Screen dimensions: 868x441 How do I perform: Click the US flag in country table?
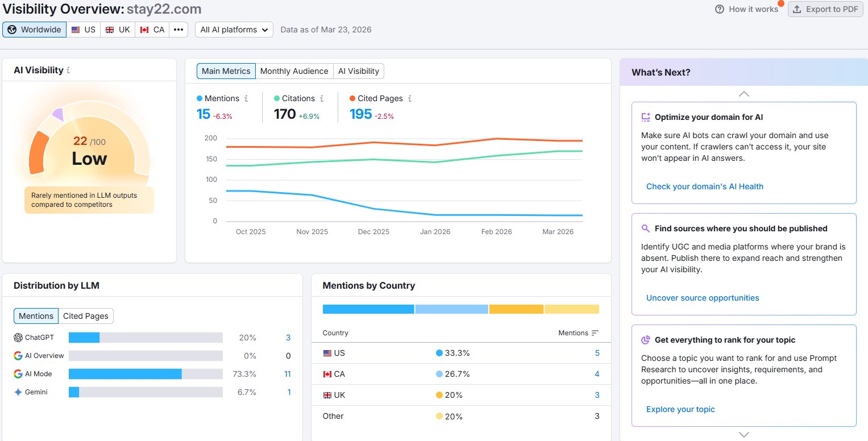pos(327,353)
